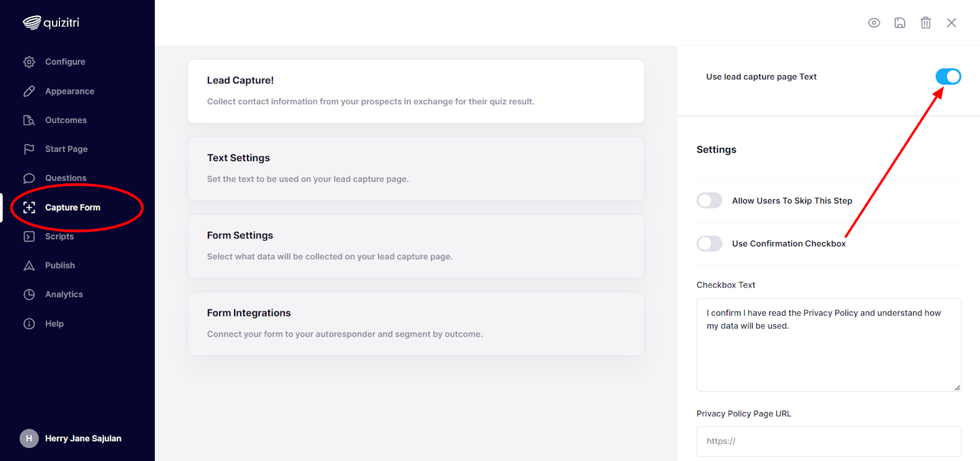The height and width of the screenshot is (461, 980).
Task: Click the Outcomes icon in sidebar
Action: (29, 120)
